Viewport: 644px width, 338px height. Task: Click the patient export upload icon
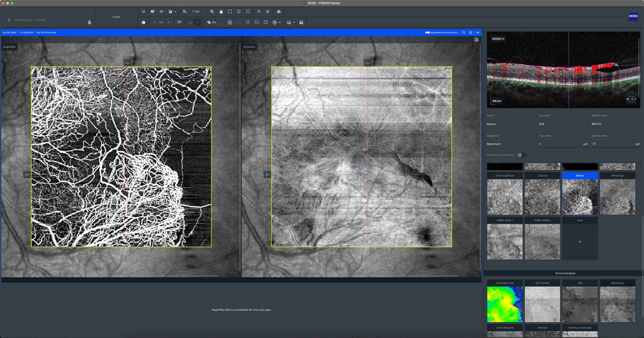(89, 22)
